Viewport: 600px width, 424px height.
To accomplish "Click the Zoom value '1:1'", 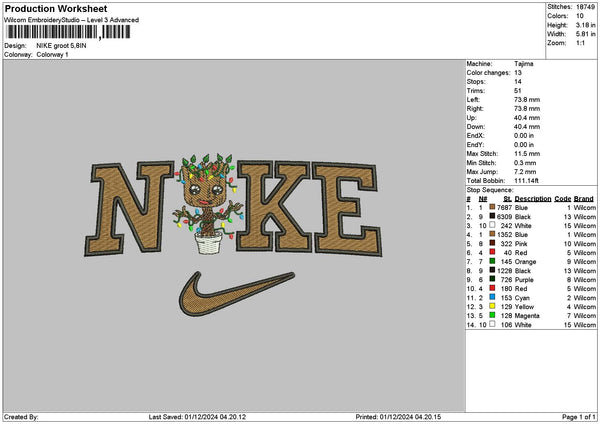I will tap(580, 43).
